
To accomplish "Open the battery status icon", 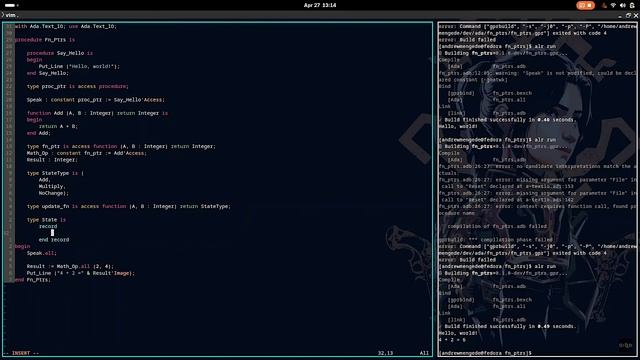I will coord(632,5).
